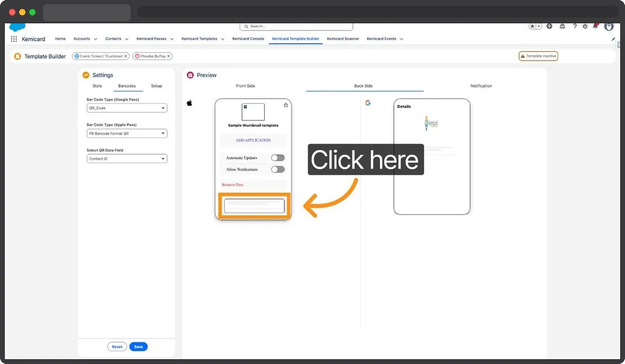This screenshot has width=625, height=364.
Task: Switch to the Setup settings tab
Action: [157, 86]
